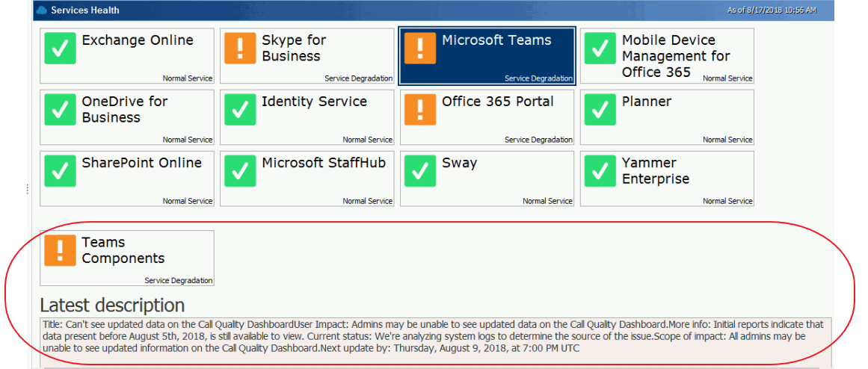The width and height of the screenshot is (868, 369).
Task: Click the Skype for Business title text
Action: (293, 48)
